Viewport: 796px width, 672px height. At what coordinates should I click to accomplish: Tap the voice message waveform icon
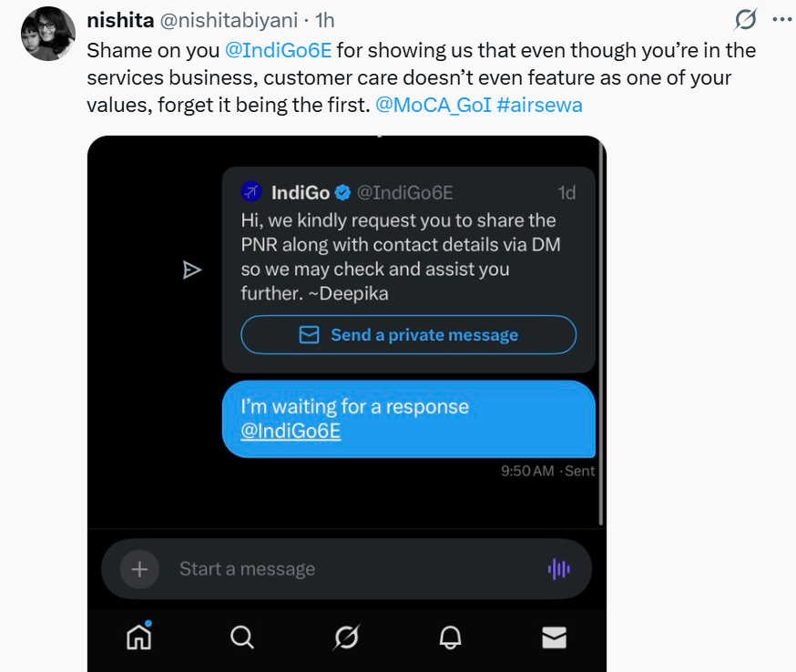pyautogui.click(x=558, y=569)
